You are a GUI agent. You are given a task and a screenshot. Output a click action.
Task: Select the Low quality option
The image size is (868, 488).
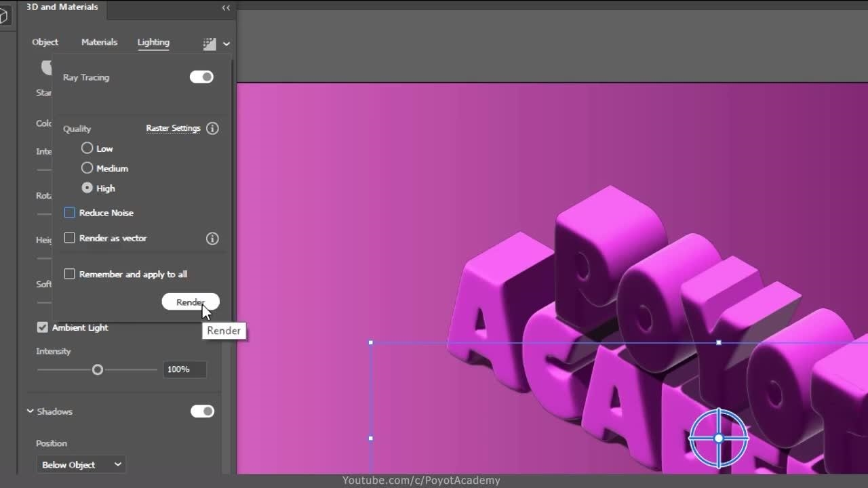click(x=87, y=148)
